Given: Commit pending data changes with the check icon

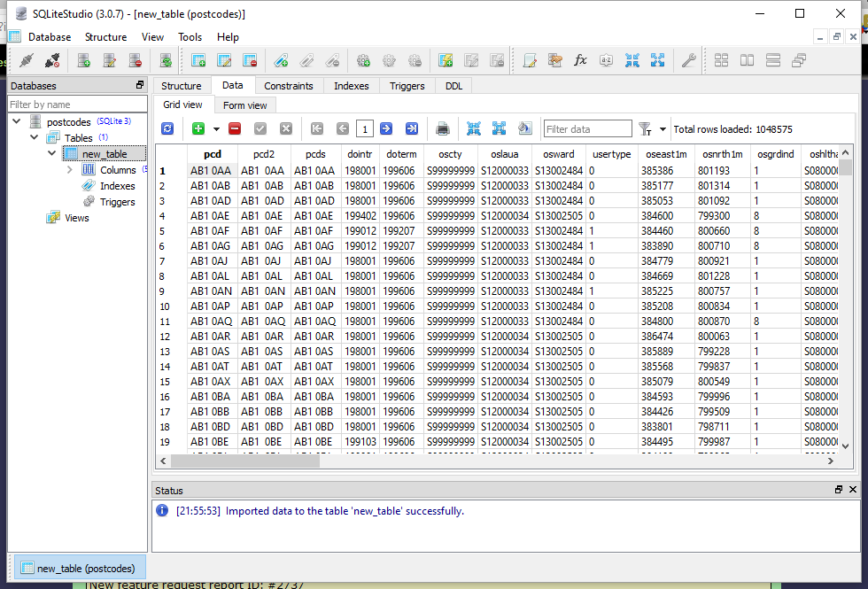Looking at the screenshot, I should [260, 128].
